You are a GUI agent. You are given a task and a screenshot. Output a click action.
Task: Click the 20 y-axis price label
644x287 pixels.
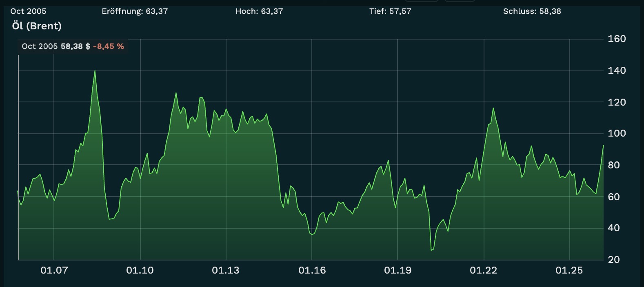pos(614,260)
